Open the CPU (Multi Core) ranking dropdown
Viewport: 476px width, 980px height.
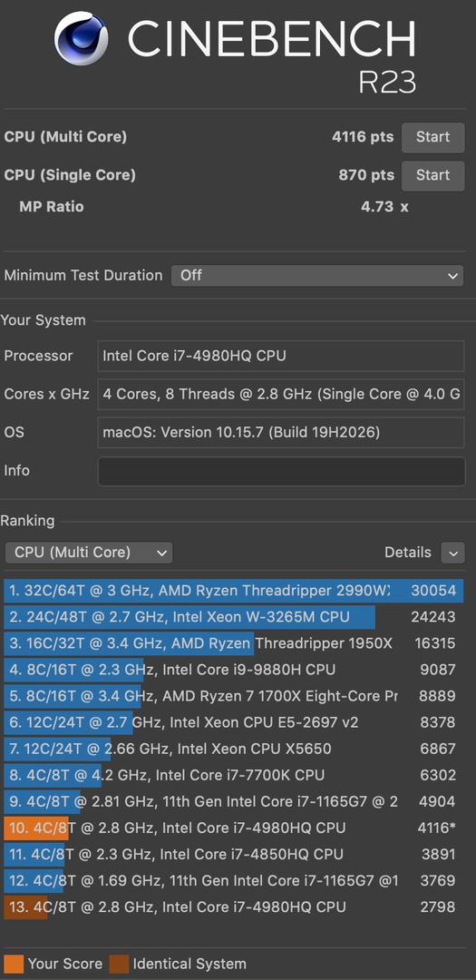pyautogui.click(x=89, y=553)
